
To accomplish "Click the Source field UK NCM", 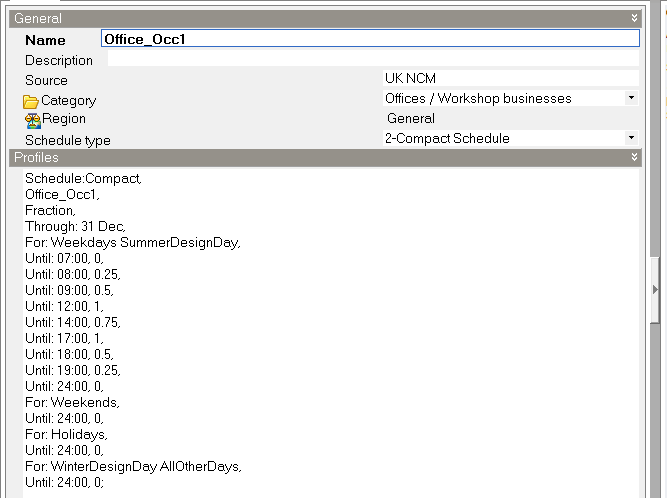I will (510, 78).
